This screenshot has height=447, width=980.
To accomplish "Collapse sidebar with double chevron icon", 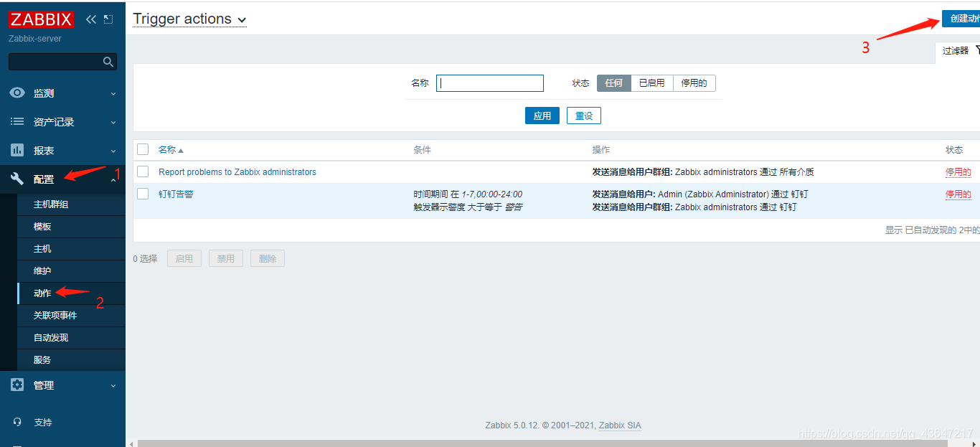I will pyautogui.click(x=91, y=19).
